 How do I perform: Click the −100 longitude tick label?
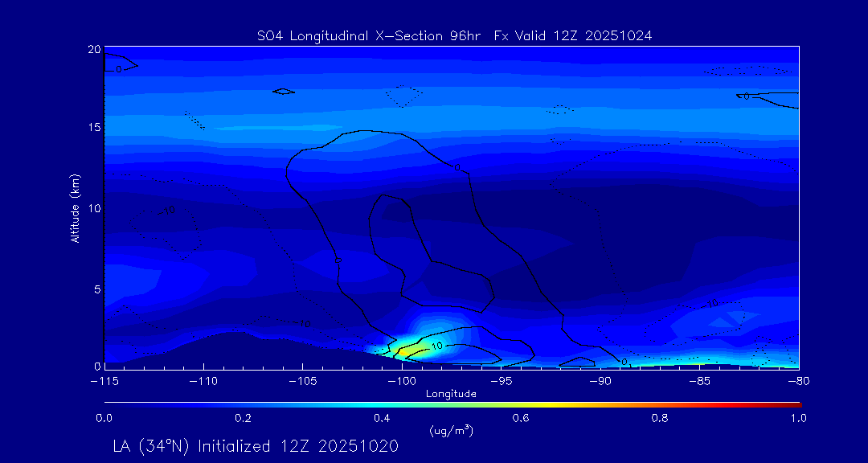(402, 381)
